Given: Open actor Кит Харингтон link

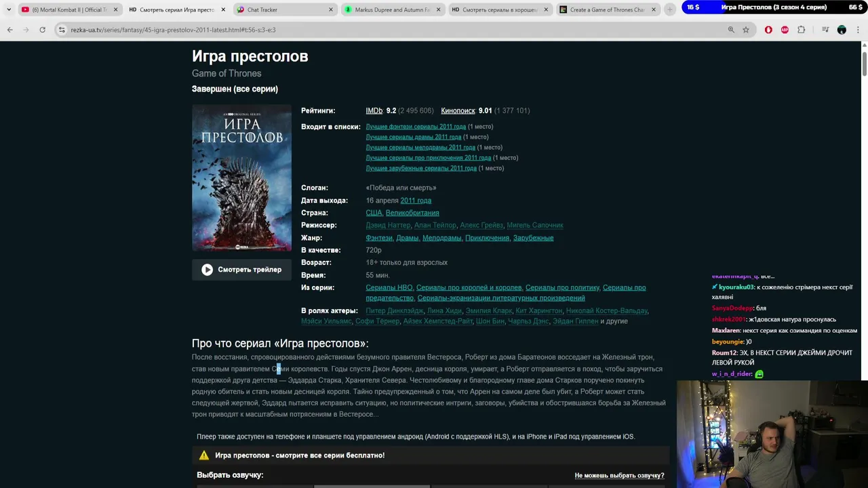Looking at the screenshot, I should coord(539,311).
